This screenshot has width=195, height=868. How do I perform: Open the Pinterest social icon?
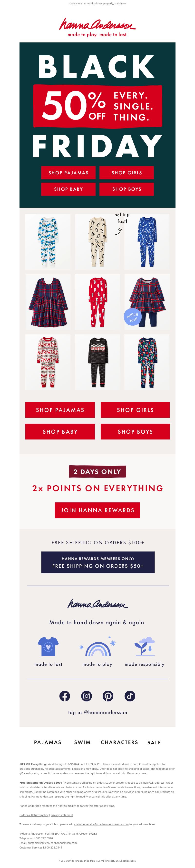coord(108,696)
